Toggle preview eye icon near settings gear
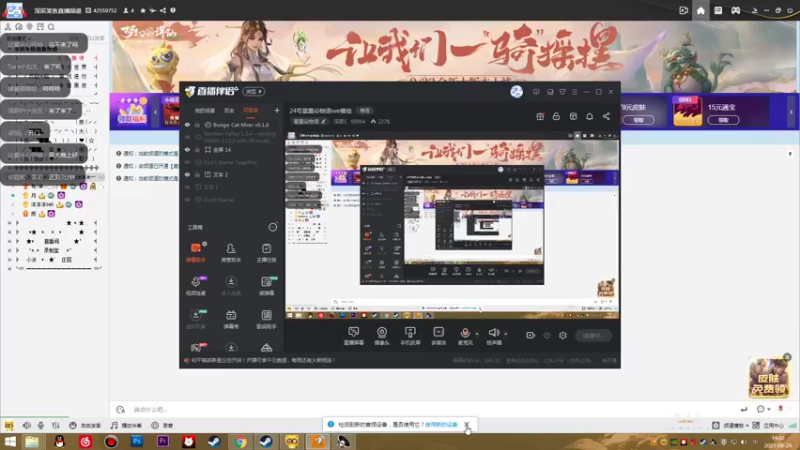The width and height of the screenshot is (800, 450). 547,335
